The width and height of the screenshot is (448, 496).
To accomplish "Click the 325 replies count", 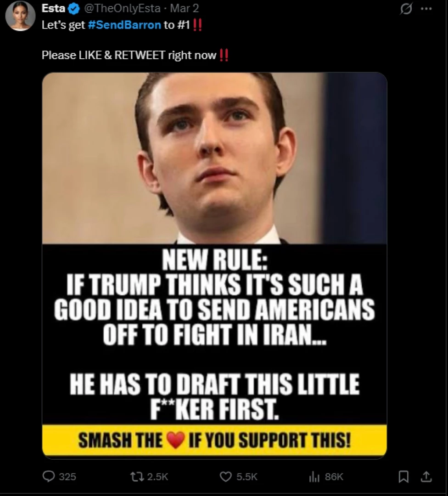I will pyautogui.click(x=67, y=477).
